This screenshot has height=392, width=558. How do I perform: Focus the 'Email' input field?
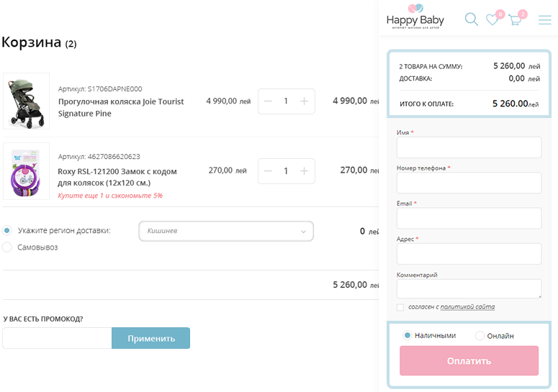pos(469,218)
